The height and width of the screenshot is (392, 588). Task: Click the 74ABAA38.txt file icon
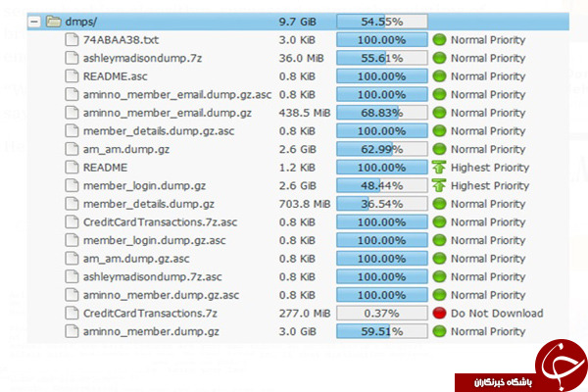click(x=72, y=40)
